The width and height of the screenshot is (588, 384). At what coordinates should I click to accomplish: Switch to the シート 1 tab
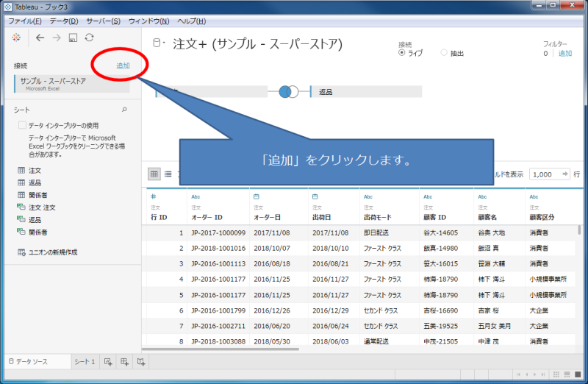click(85, 361)
